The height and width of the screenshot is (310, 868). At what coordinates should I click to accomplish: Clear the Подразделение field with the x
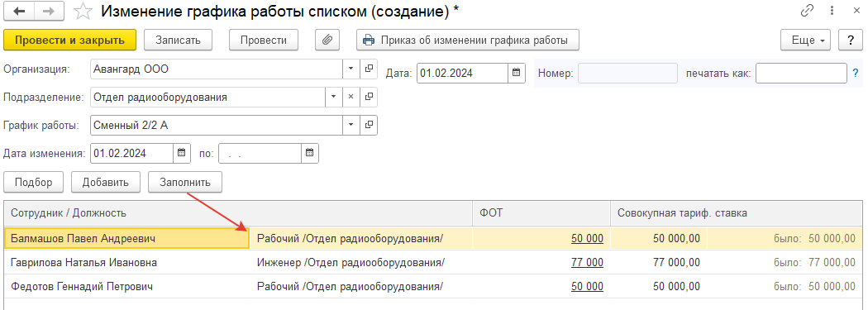[351, 97]
